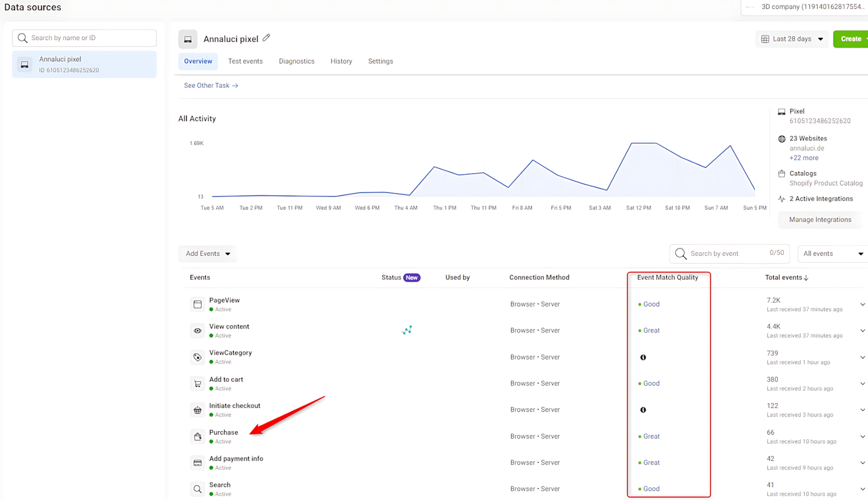Click the info icon for ViewCategory match quality
Screen dimensions: 868x500
643,357
